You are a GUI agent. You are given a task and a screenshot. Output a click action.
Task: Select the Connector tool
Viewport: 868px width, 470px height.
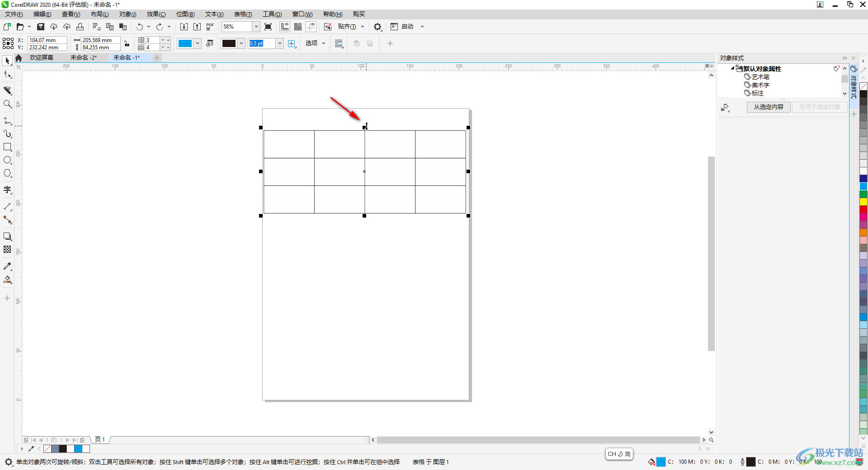pyautogui.click(x=7, y=220)
